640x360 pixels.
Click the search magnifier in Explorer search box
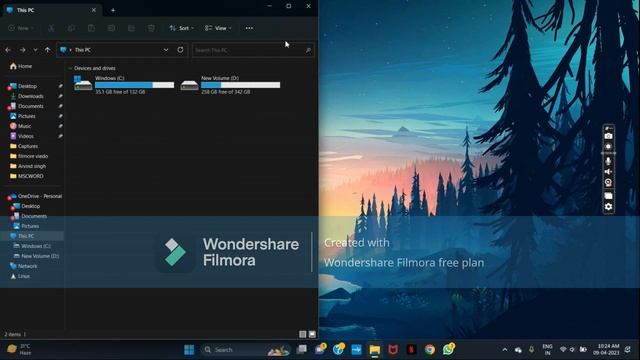coord(308,50)
